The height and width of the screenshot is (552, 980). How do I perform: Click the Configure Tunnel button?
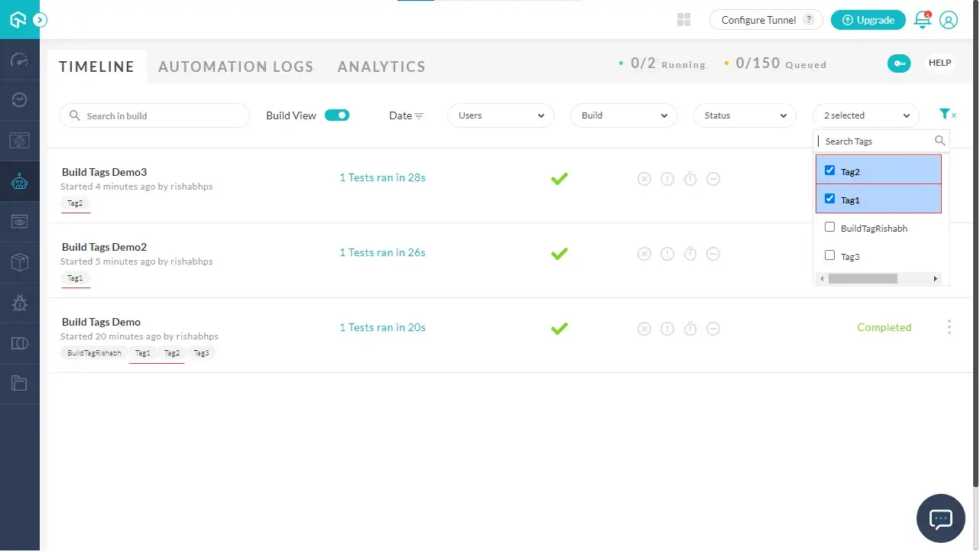(x=766, y=20)
